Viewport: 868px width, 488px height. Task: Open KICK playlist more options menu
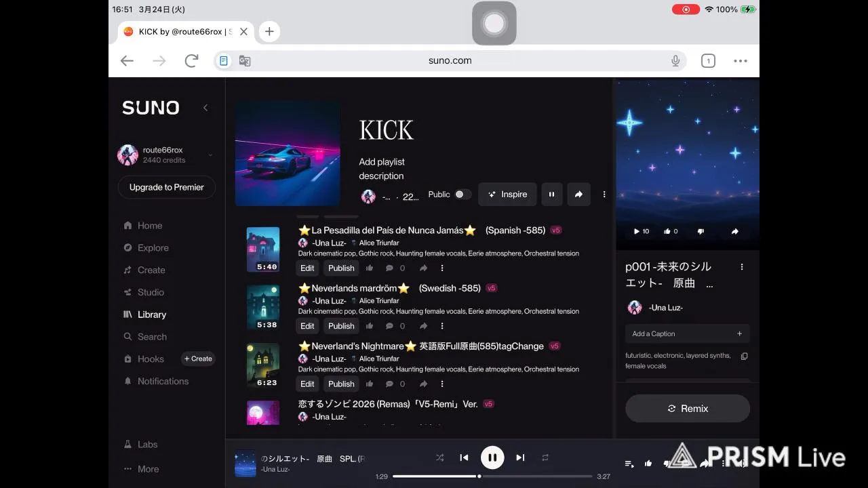coord(604,195)
